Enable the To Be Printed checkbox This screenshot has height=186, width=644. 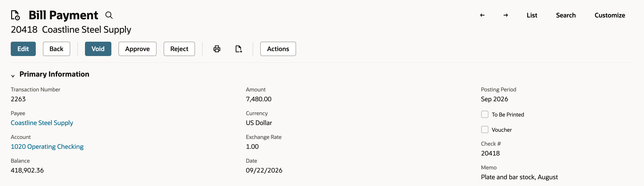tap(485, 114)
